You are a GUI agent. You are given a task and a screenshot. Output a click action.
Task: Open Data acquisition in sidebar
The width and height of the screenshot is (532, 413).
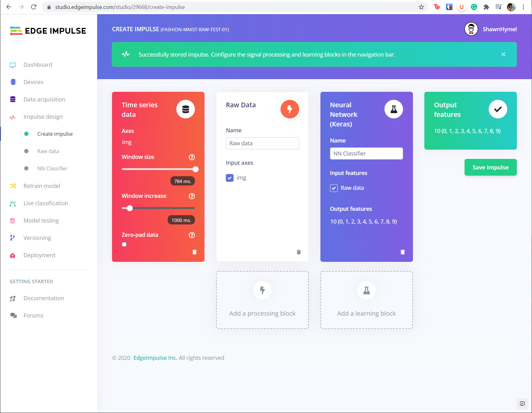click(x=44, y=99)
